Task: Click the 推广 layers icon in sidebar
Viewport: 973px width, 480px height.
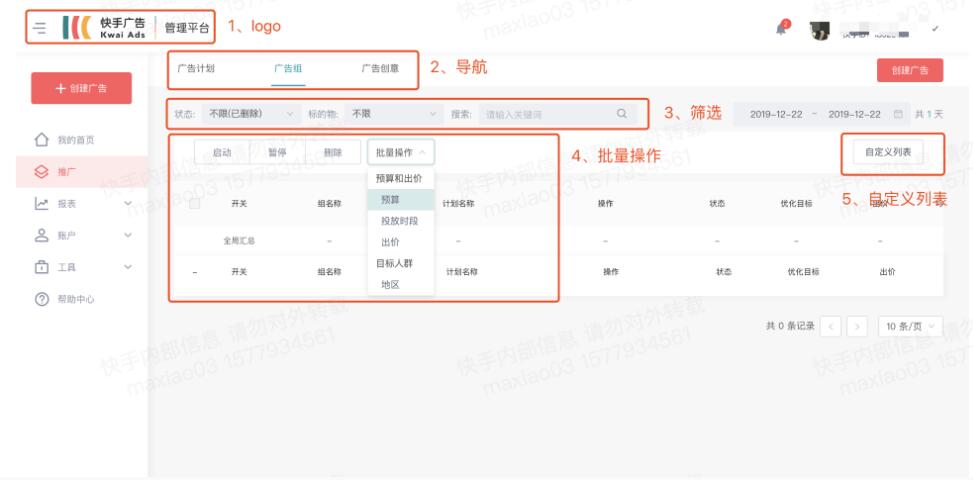Action: tap(41, 171)
